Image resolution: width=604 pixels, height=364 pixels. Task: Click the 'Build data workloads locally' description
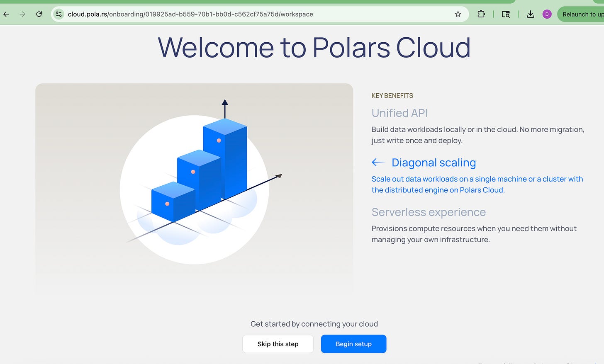(x=478, y=135)
